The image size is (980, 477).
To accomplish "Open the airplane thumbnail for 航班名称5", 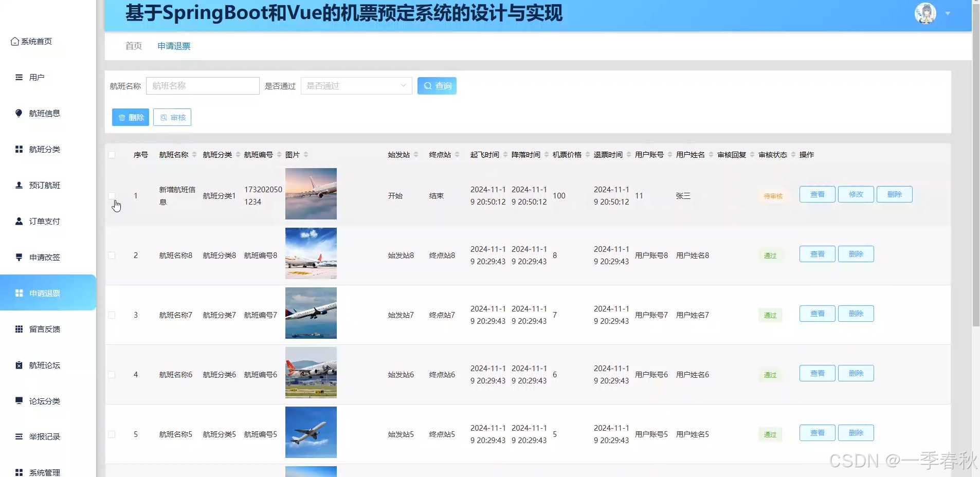I will [x=311, y=432].
